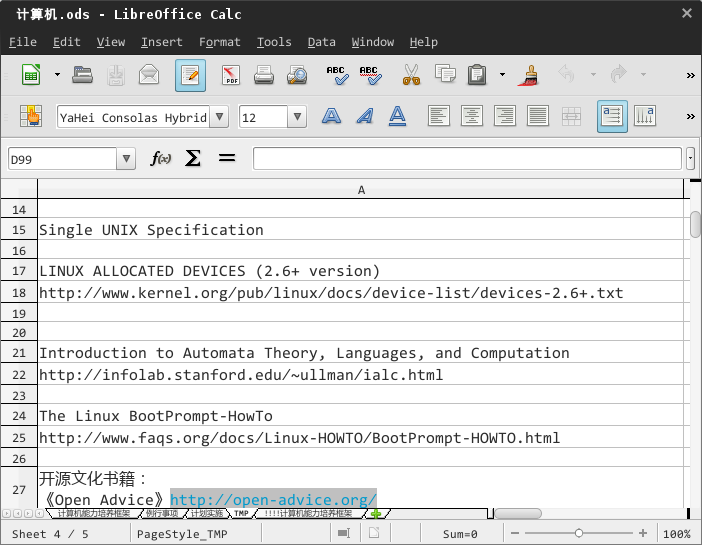Click the Export as PDF icon
The height and width of the screenshot is (545, 702).
(x=231, y=75)
